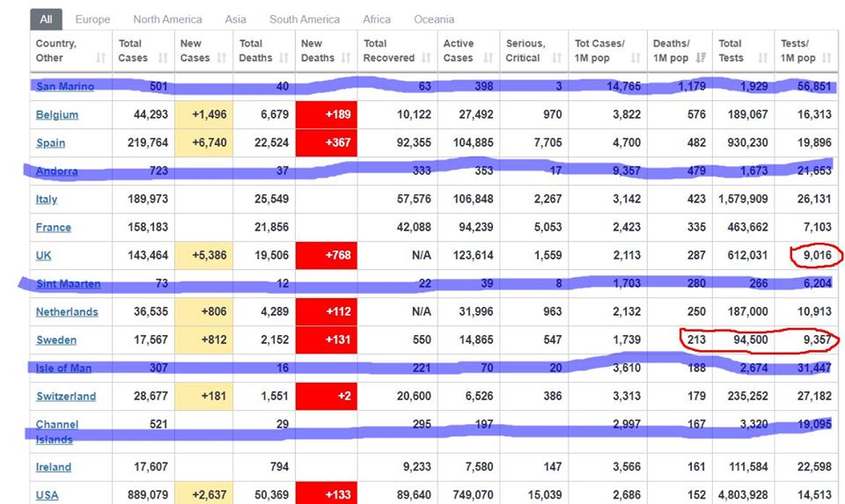Screen dimensions: 845x504
Task: Click Spain new cases +6,740 cell
Action: click(x=203, y=142)
